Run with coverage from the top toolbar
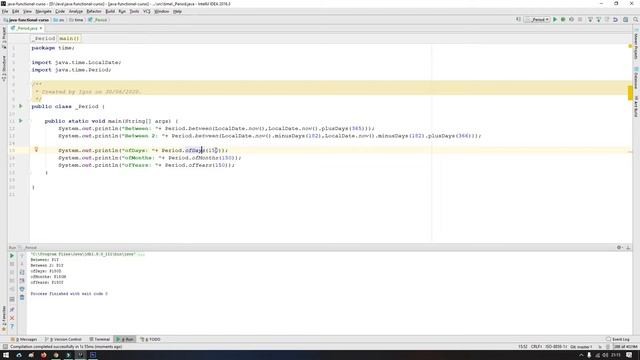Image resolution: width=640 pixels, height=360 pixels. (571, 20)
